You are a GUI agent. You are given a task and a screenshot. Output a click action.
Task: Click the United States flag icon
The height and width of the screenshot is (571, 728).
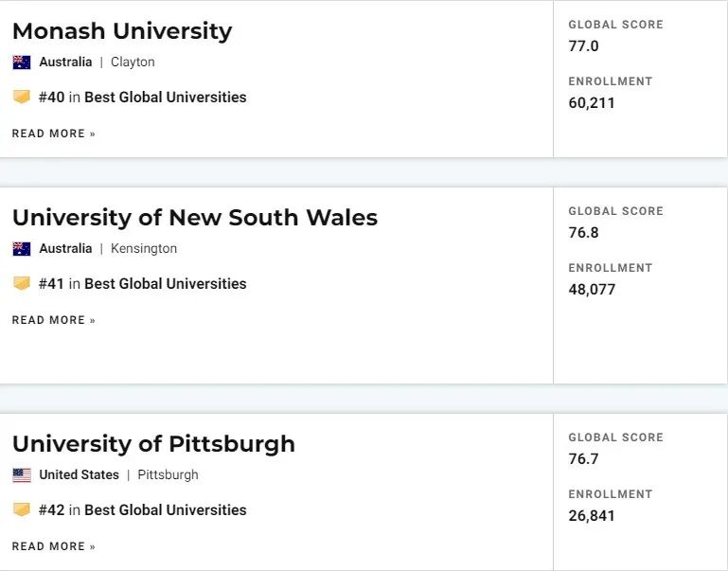(x=22, y=475)
